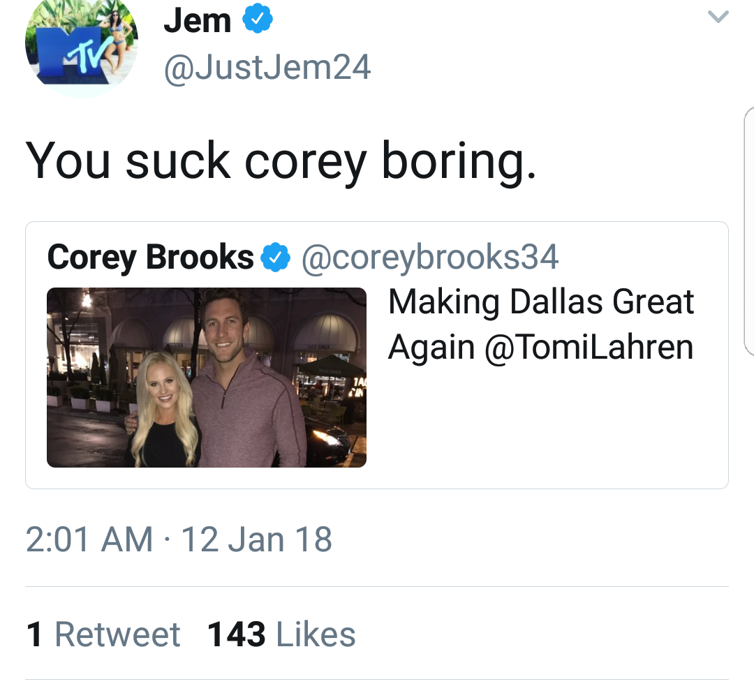Expand tweet options chevron menu
Viewport: 754px width, 700px height.
coord(718,17)
